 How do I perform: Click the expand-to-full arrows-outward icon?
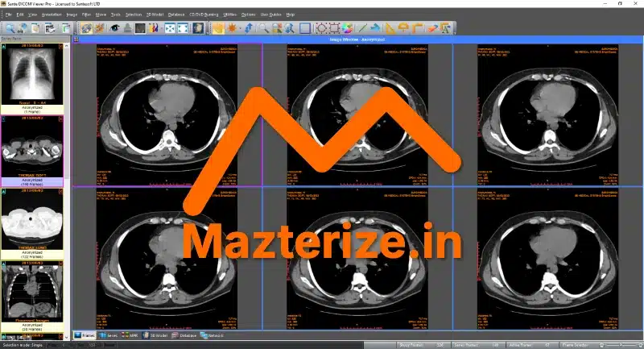pyautogui.click(x=183, y=28)
